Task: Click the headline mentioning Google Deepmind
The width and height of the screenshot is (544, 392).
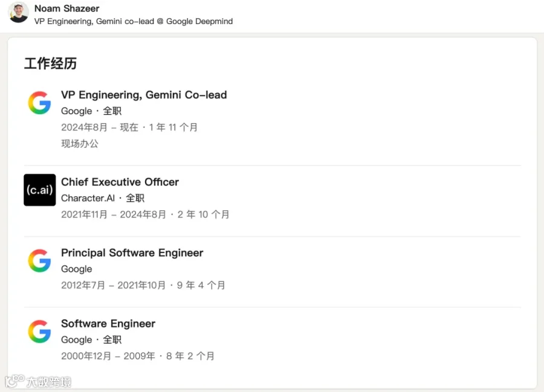Action: [x=134, y=22]
